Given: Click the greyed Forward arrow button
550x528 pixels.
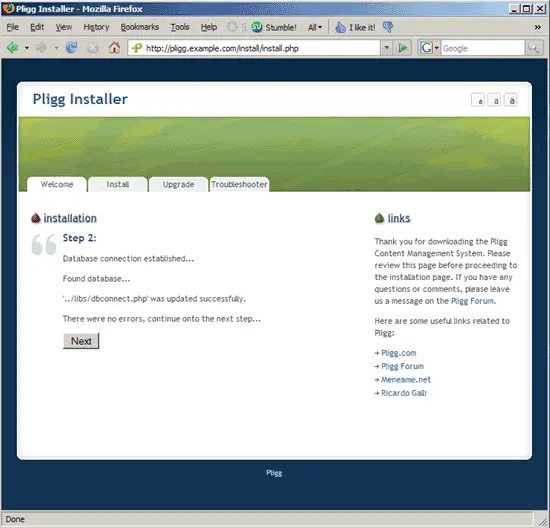Looking at the screenshot, I should point(41,47).
